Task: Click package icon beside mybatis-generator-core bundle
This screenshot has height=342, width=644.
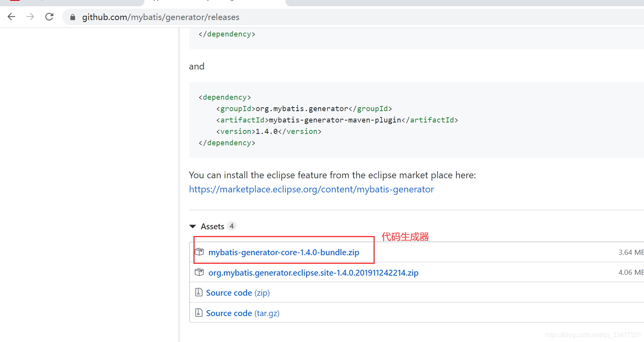Action: tap(199, 252)
